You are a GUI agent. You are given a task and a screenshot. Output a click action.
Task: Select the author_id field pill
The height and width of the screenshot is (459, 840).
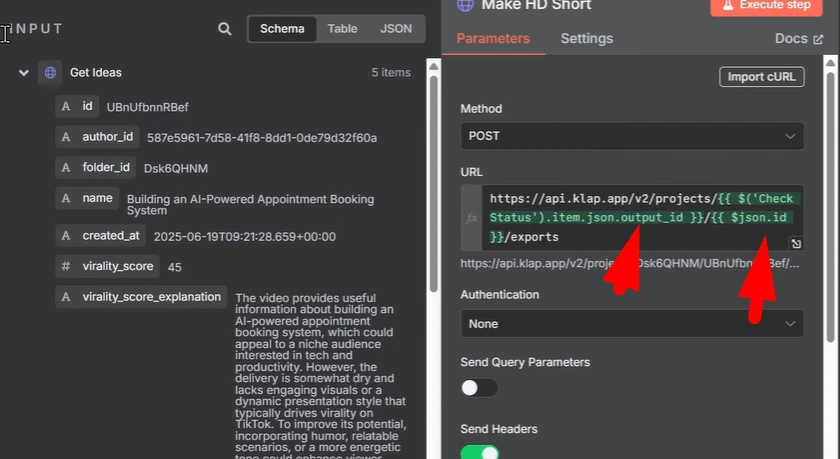point(98,137)
